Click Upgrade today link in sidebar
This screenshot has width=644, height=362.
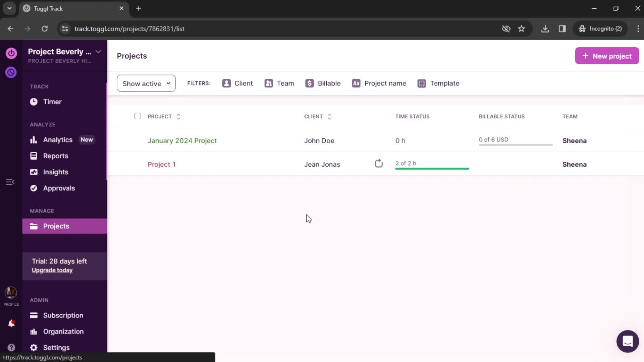tap(52, 270)
